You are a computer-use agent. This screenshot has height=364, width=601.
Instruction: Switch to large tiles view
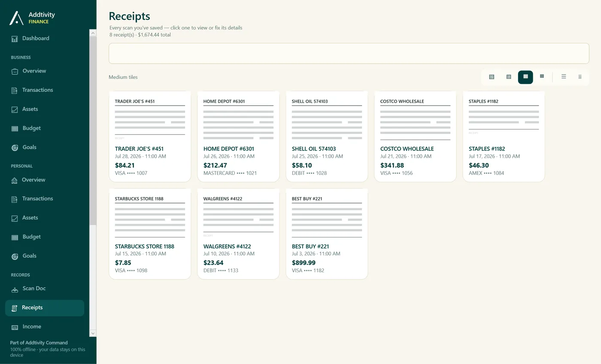click(x=509, y=77)
